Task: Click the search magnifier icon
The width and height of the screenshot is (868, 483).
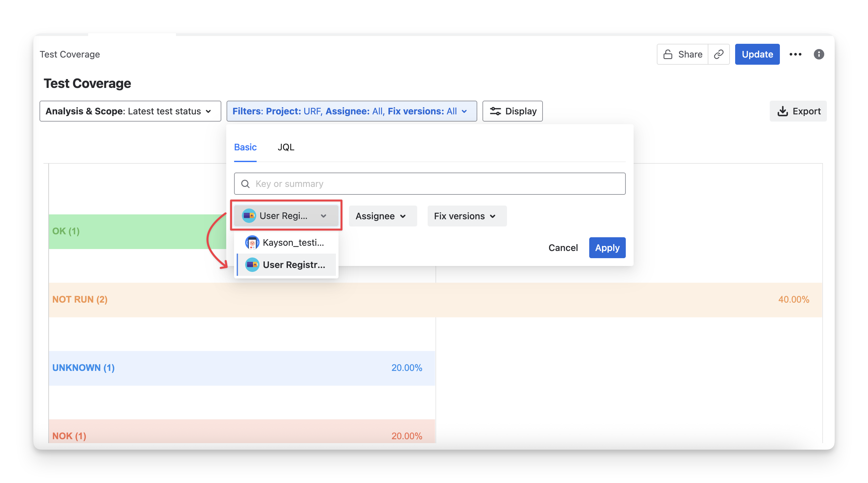Action: pyautogui.click(x=245, y=184)
